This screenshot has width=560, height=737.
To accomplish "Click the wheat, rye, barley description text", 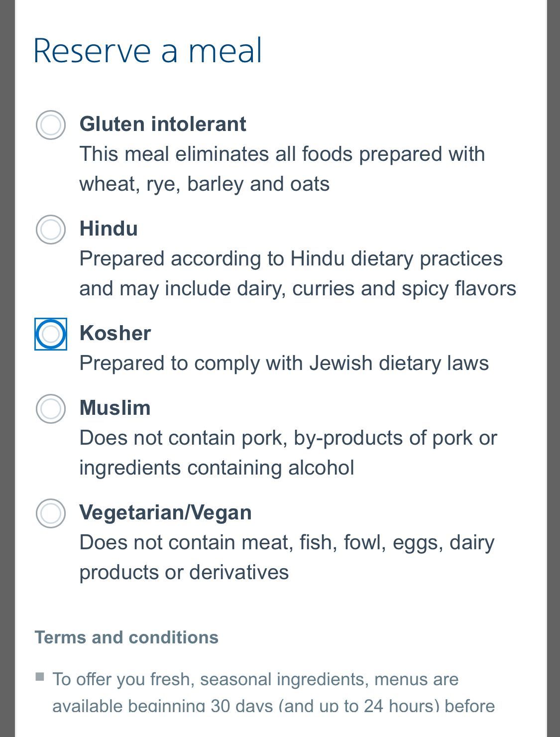I will point(282,169).
